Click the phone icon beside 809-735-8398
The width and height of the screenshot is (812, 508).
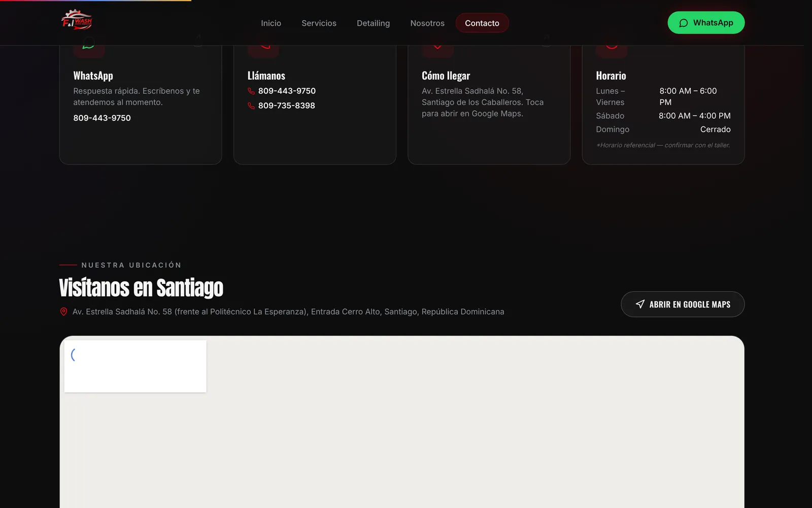point(251,106)
